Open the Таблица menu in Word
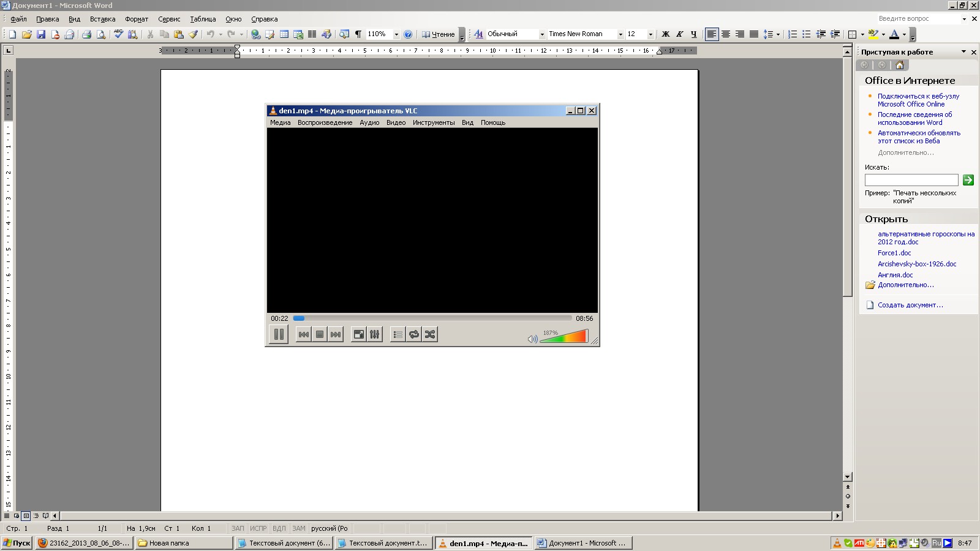This screenshot has height=551, width=980. [203, 19]
